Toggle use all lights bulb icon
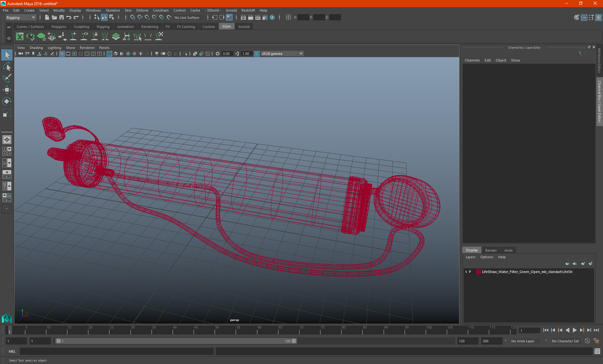 (141, 54)
